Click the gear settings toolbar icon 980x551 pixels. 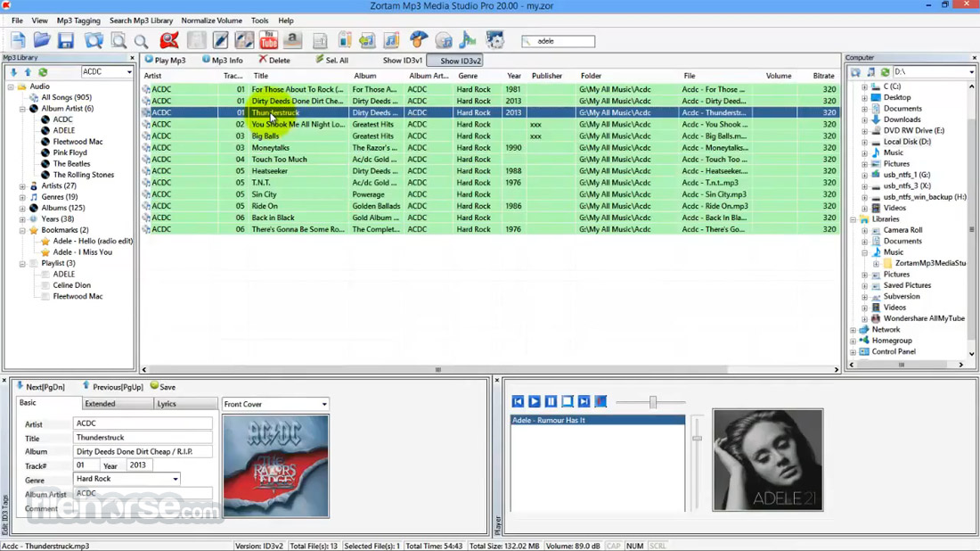(x=495, y=41)
